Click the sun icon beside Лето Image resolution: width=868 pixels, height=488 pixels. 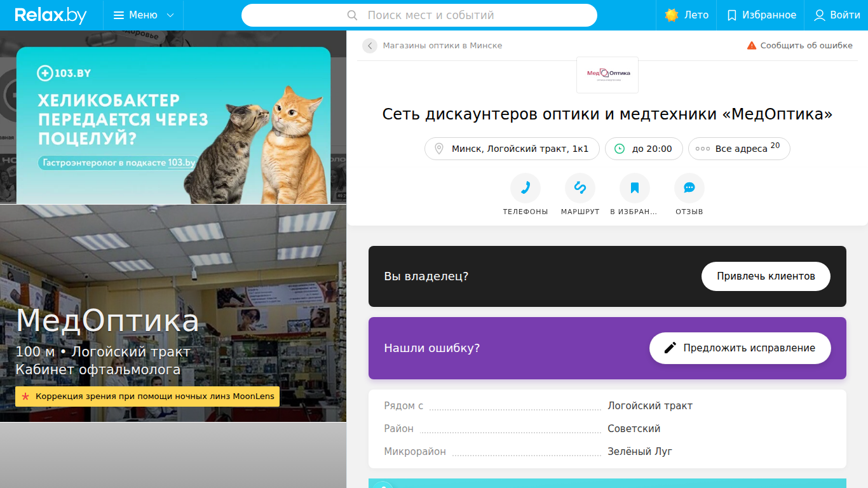[x=672, y=15]
